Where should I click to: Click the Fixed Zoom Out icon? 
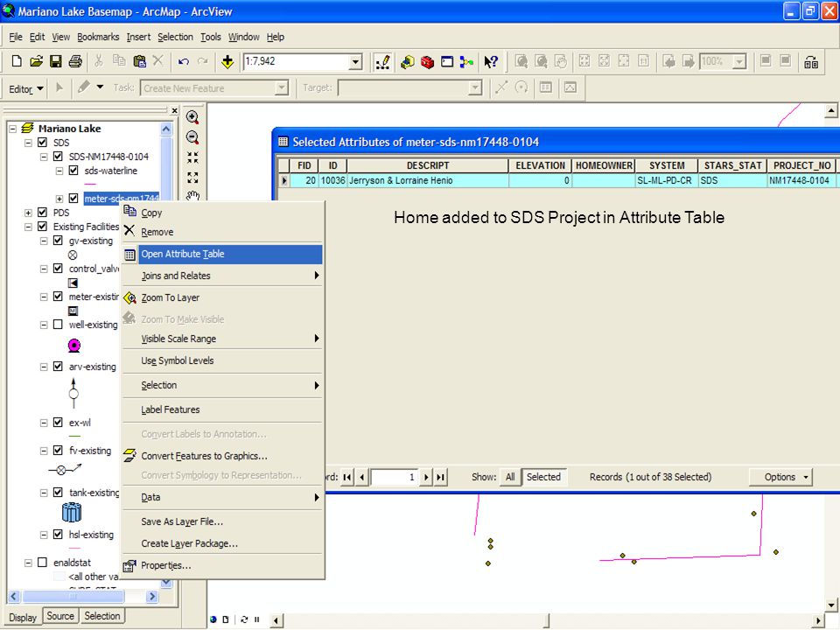pyautogui.click(x=192, y=178)
